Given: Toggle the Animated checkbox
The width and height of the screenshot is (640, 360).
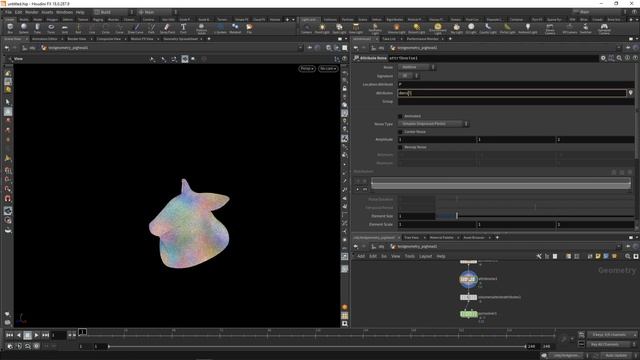Looking at the screenshot, I should point(400,116).
